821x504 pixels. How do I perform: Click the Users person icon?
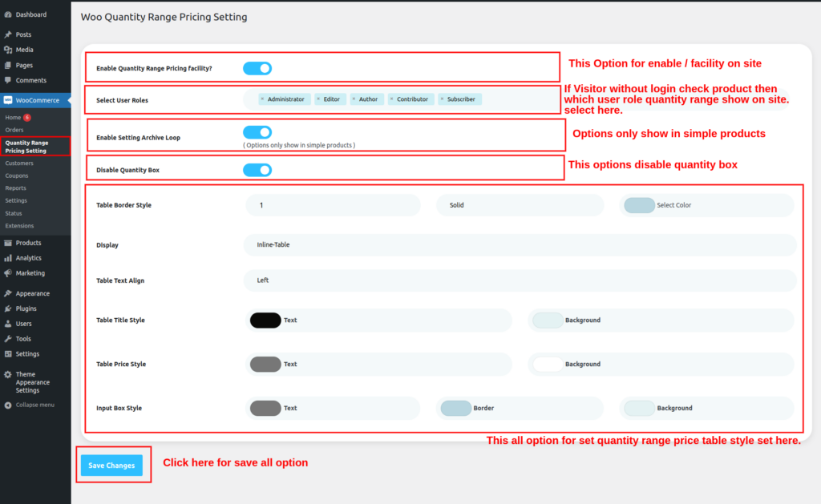click(x=8, y=324)
